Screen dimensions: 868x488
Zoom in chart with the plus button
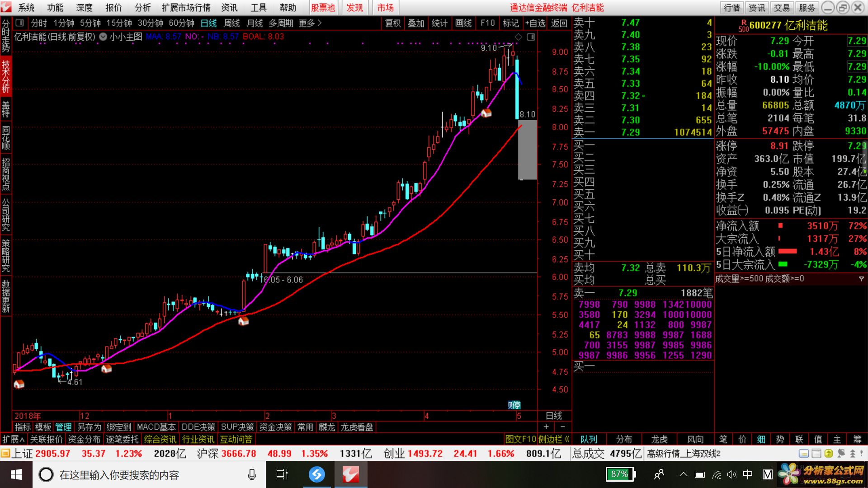[x=546, y=427]
